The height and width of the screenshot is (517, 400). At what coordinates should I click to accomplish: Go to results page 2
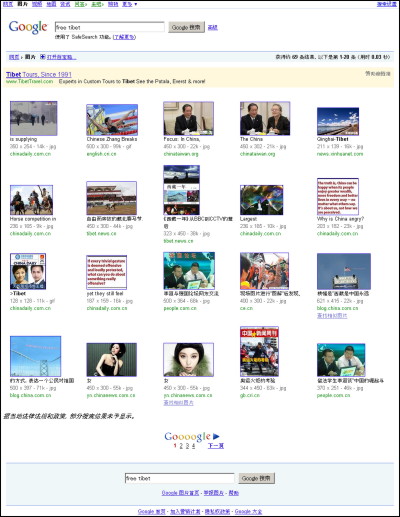[181, 446]
